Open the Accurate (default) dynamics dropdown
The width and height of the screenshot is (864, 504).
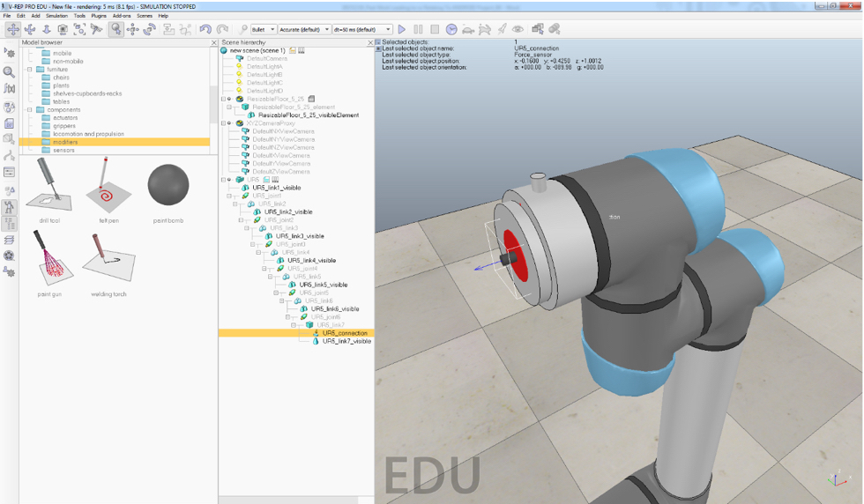pos(305,29)
